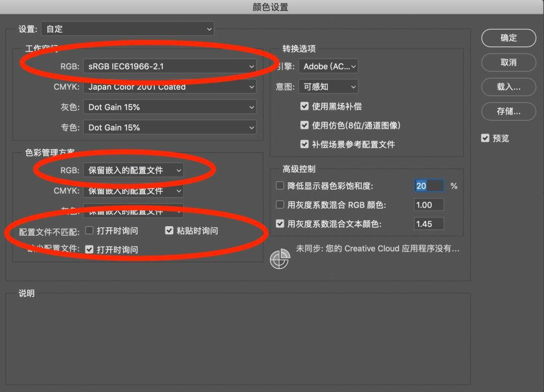The image size is (544, 392).
Task: Click the 颜色设置 dialog title
Action: 270,7
